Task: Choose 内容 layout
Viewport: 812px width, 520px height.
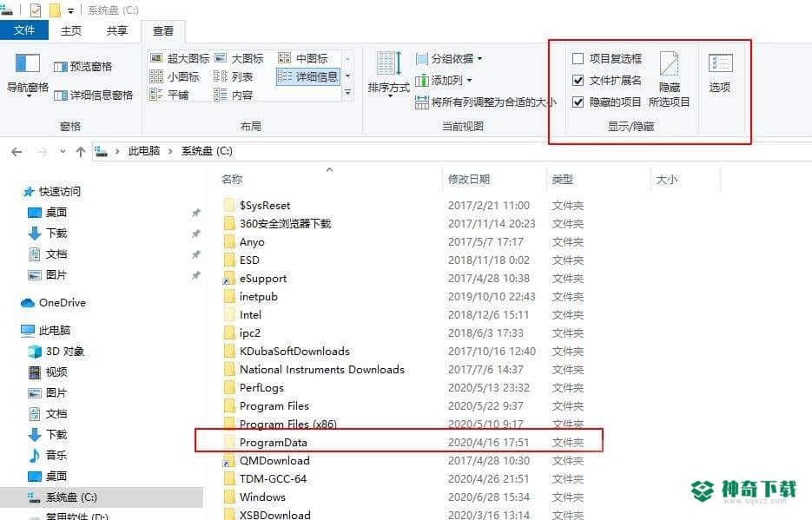Action: 233,95
